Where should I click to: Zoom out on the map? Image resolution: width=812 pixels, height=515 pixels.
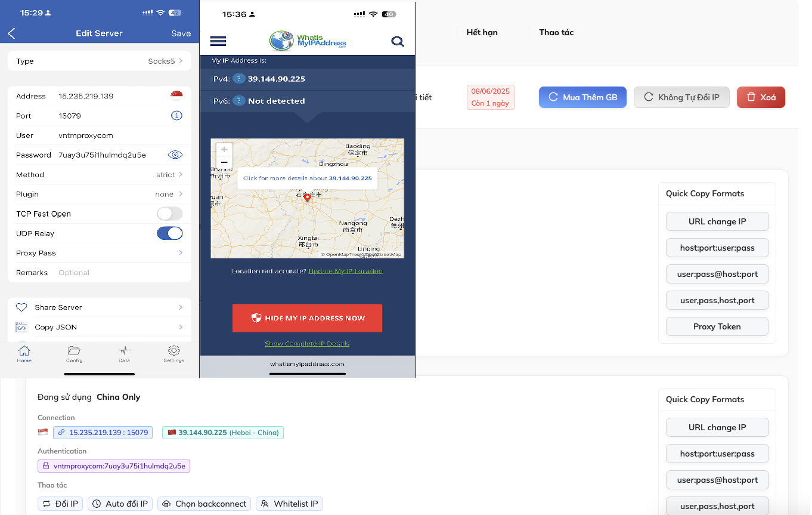(224, 162)
